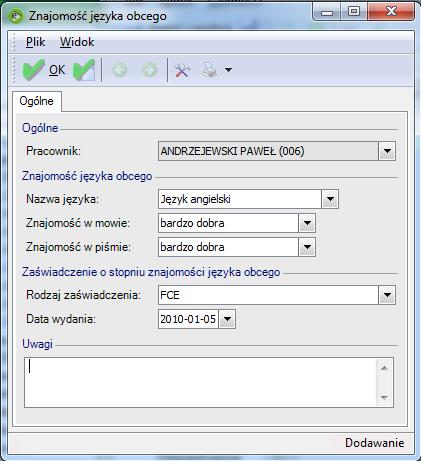Maximize the Znajomość języka obcego window

[354, 12]
